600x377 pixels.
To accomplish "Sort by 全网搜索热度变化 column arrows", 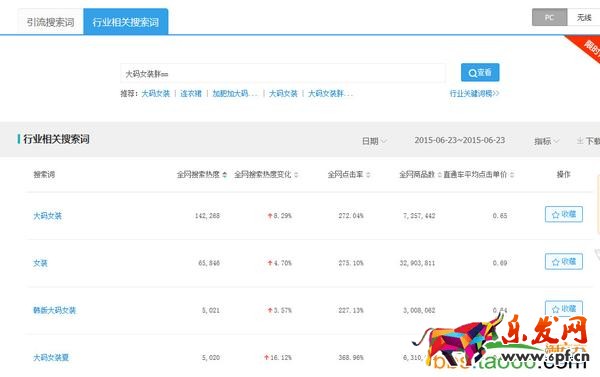I will (296, 175).
